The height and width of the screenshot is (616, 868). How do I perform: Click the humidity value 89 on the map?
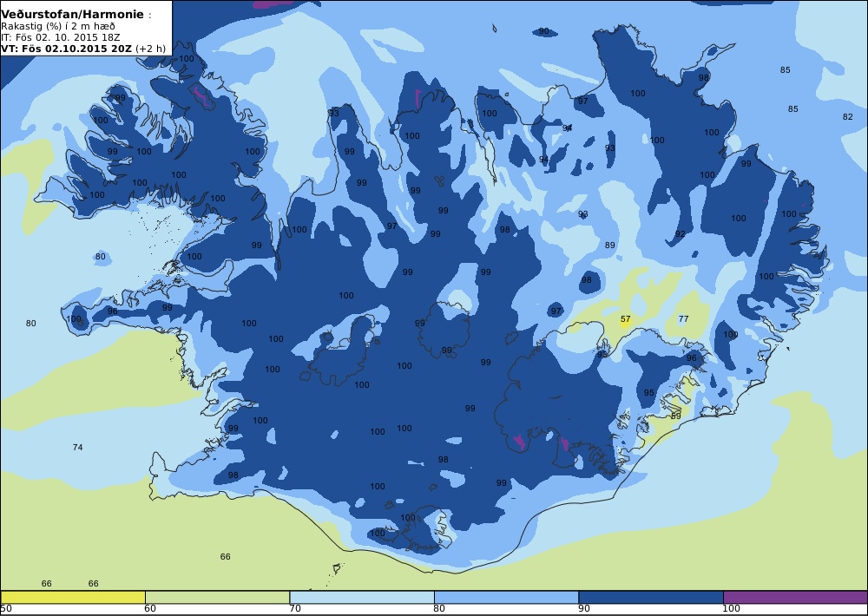point(610,246)
